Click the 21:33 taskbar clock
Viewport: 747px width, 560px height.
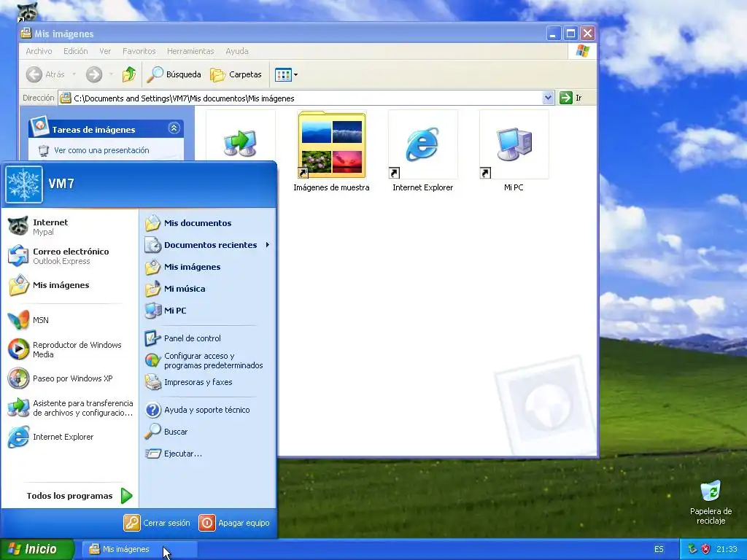(727, 549)
